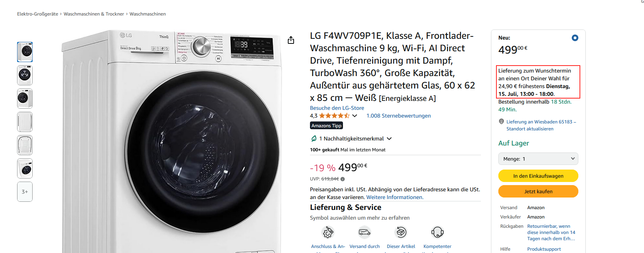This screenshot has height=253, width=644.
Task: Visit the LG-Store link
Action: (x=337, y=108)
